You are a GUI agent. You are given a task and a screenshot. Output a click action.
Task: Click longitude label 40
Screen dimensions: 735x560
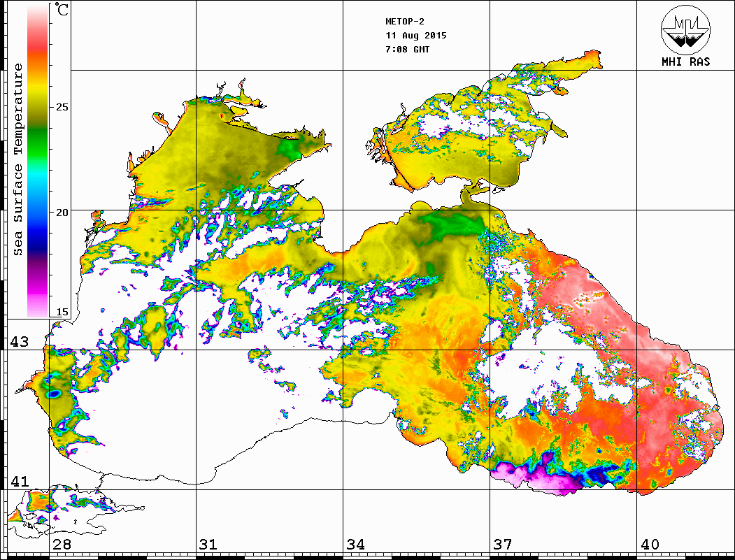(x=650, y=544)
